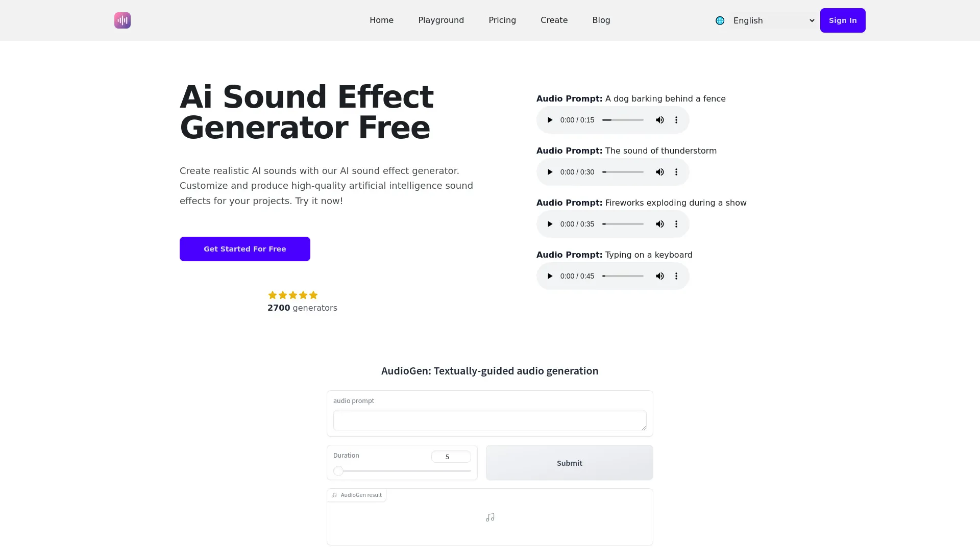Click the Playground menu item

pyautogui.click(x=441, y=20)
